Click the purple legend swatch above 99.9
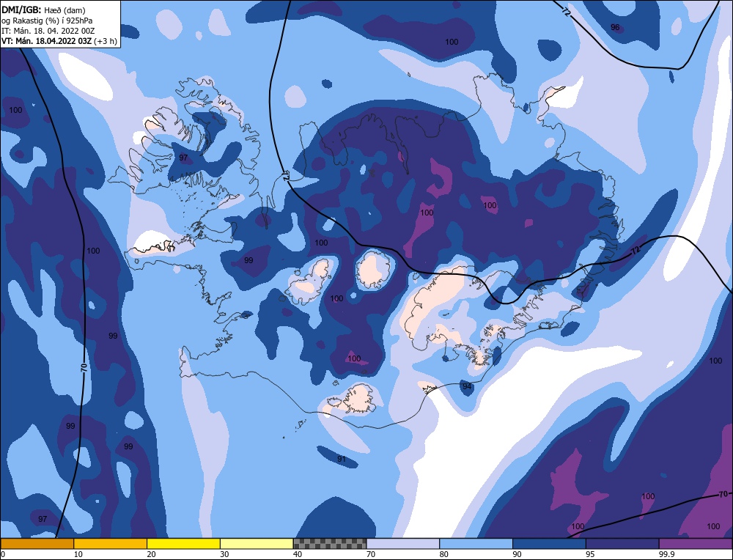This screenshot has height=560, width=733. [x=696, y=543]
